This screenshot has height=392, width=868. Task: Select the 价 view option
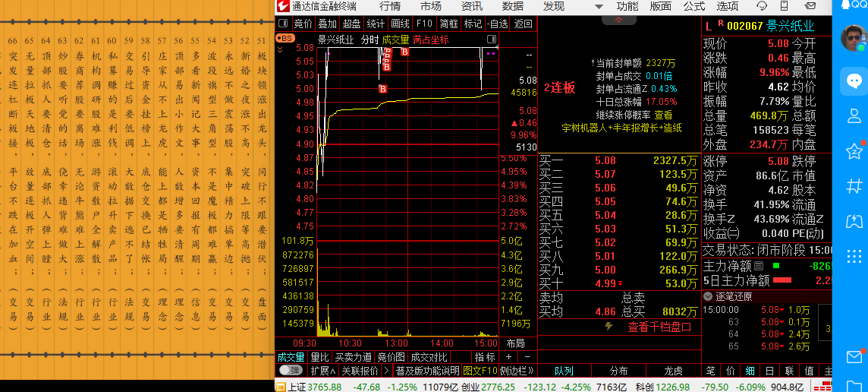[730, 371]
